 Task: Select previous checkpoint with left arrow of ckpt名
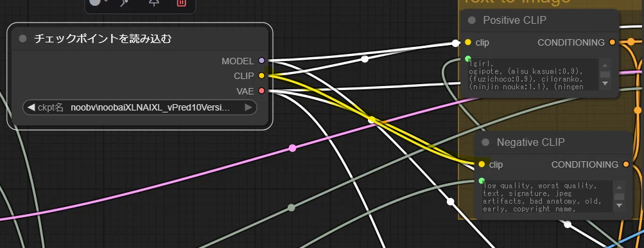click(31, 108)
